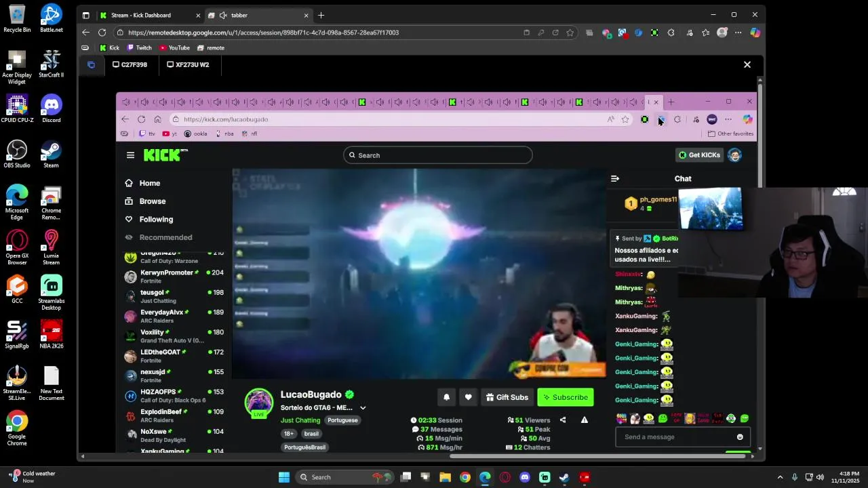The image size is (868, 488).
Task: Report stream using warning triangle icon
Action: click(585, 420)
